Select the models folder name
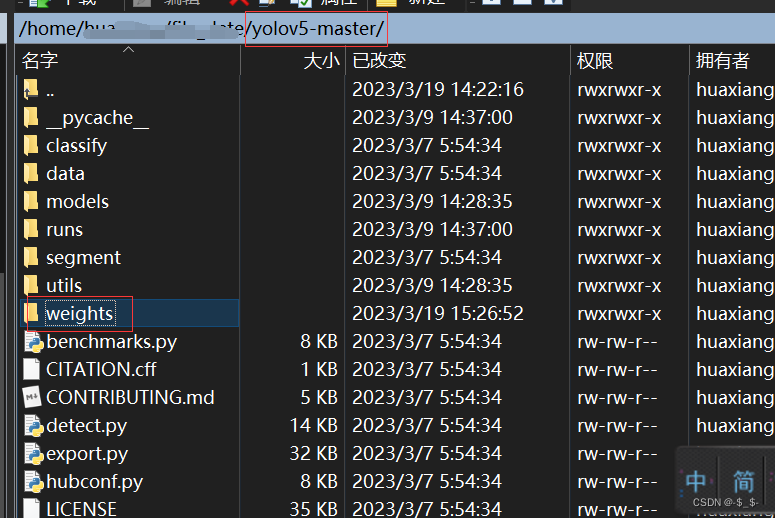 [77, 202]
